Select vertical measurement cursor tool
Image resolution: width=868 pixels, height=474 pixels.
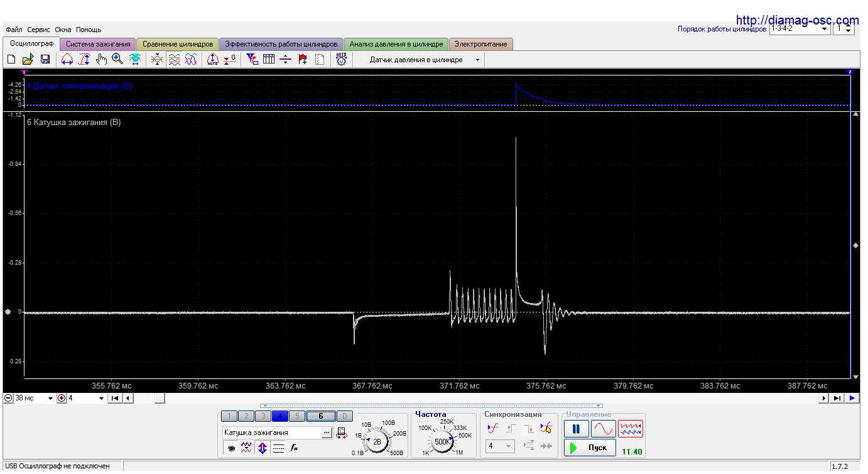84,59
